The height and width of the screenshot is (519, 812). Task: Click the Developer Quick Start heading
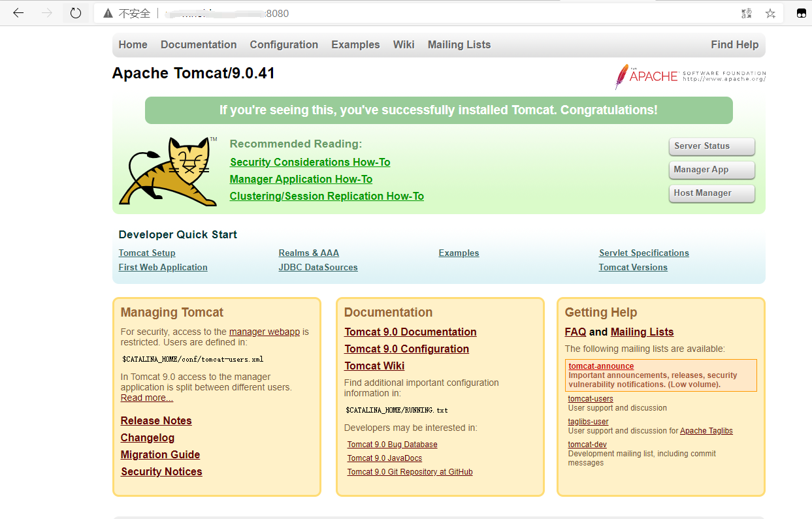[178, 234]
